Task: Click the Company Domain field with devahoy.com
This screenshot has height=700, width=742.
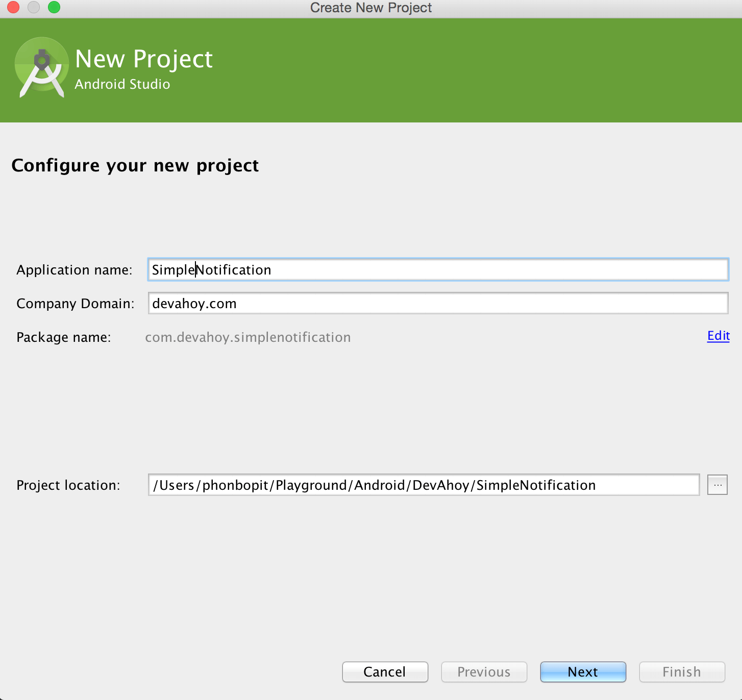Action: (438, 303)
